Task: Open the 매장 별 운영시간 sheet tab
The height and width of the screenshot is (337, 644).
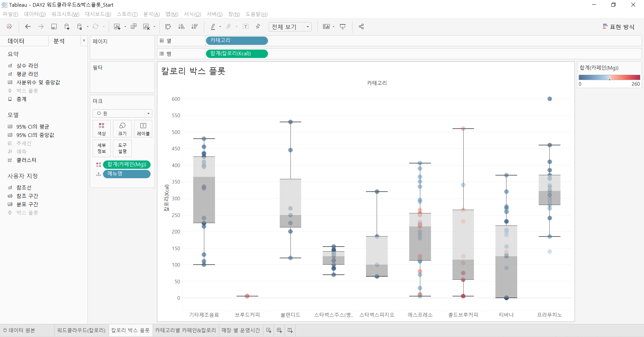Action: [241, 330]
